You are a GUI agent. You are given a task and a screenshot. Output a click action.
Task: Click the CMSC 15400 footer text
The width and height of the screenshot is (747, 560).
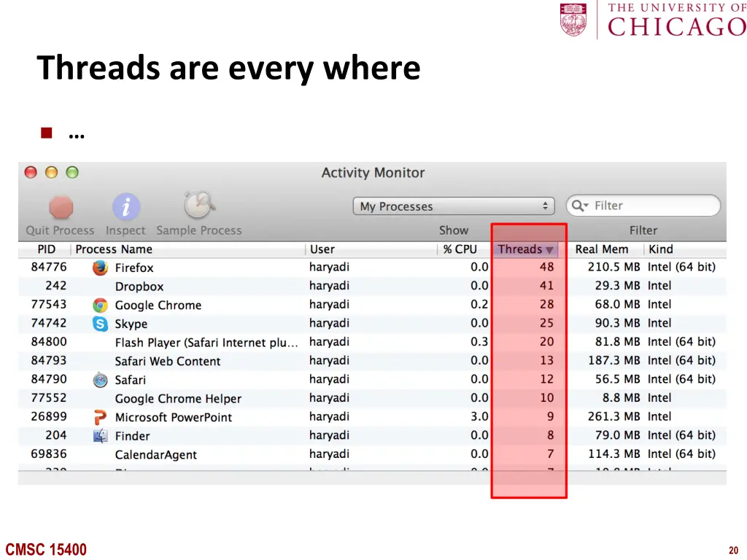click(46, 550)
